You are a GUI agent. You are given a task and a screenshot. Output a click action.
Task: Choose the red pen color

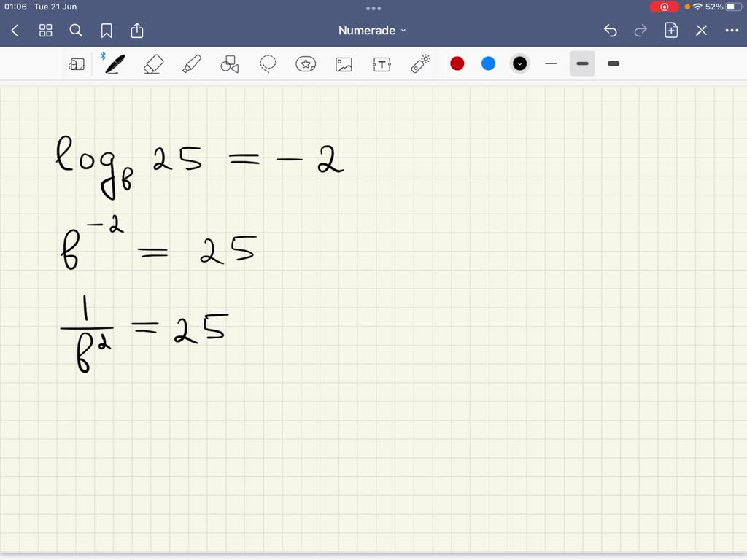[x=457, y=64]
